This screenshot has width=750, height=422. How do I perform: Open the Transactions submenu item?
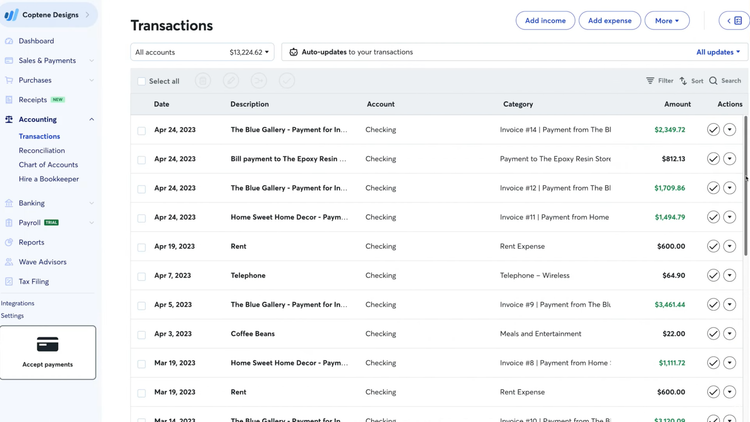(x=39, y=136)
